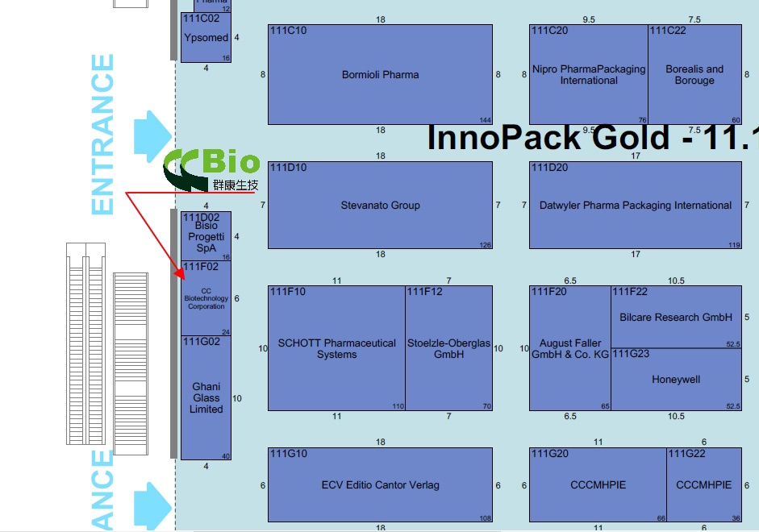Select Stoelzle-Oberglas GmbH booth 111F12
The height and width of the screenshot is (532, 759).
[x=448, y=348]
